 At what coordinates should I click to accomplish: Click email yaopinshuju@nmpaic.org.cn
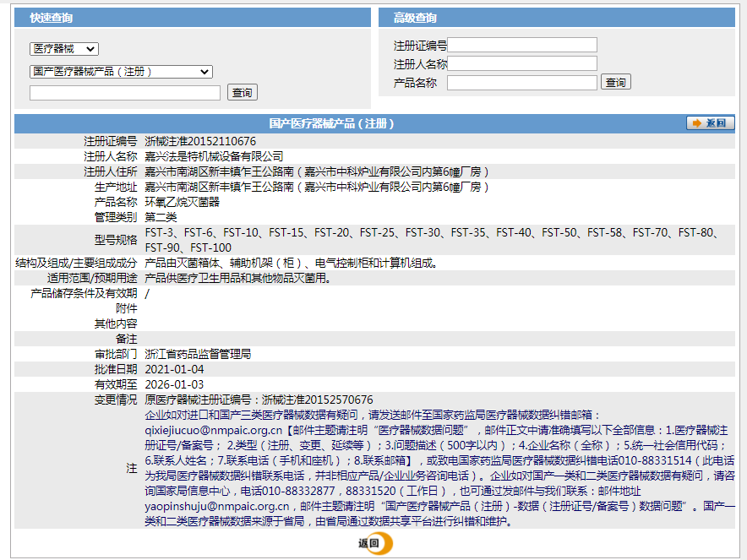[217, 506]
